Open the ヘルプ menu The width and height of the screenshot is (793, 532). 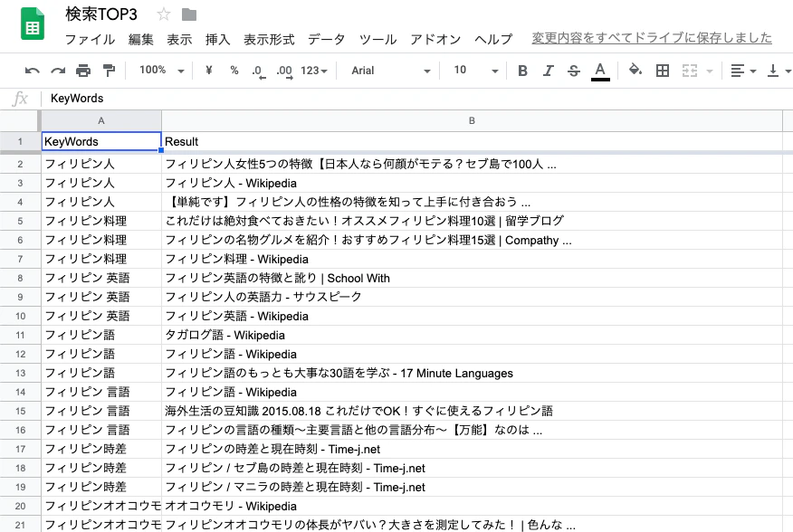[493, 39]
